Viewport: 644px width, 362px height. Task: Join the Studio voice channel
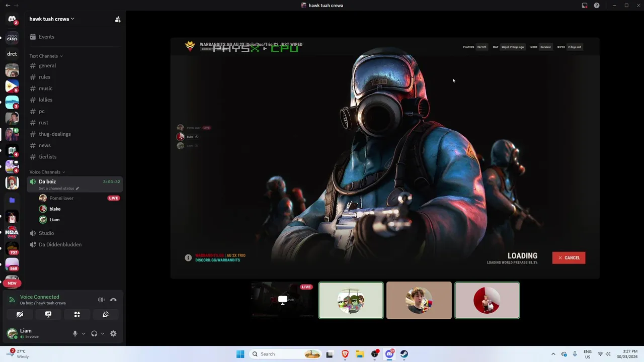(74, 233)
